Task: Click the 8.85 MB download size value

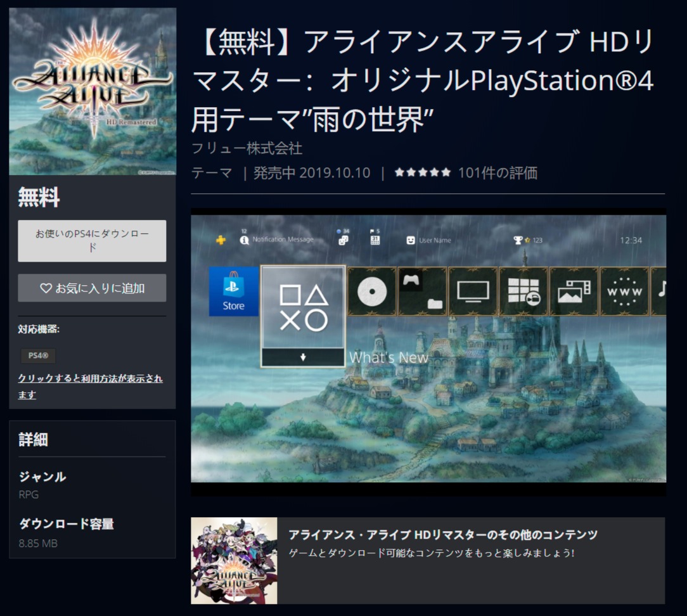Action: click(x=38, y=543)
